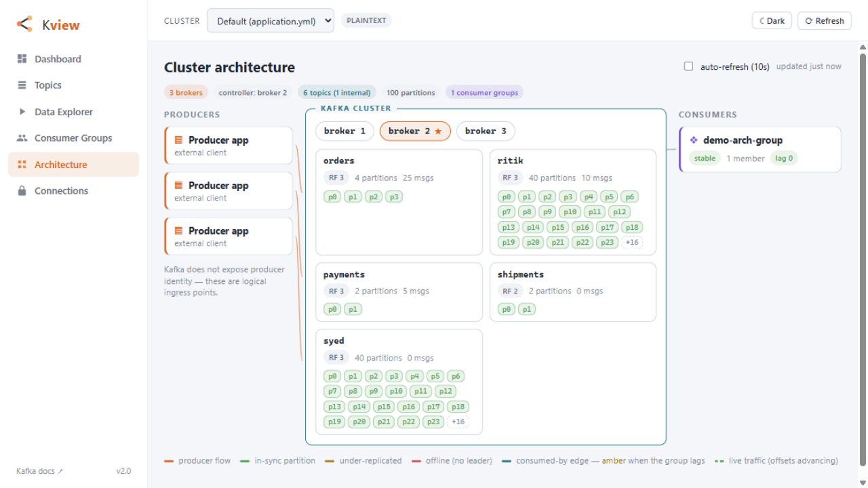Screen dimensions: 868x488
Task: Click partition p1 in payments topic
Action: [x=353, y=309]
